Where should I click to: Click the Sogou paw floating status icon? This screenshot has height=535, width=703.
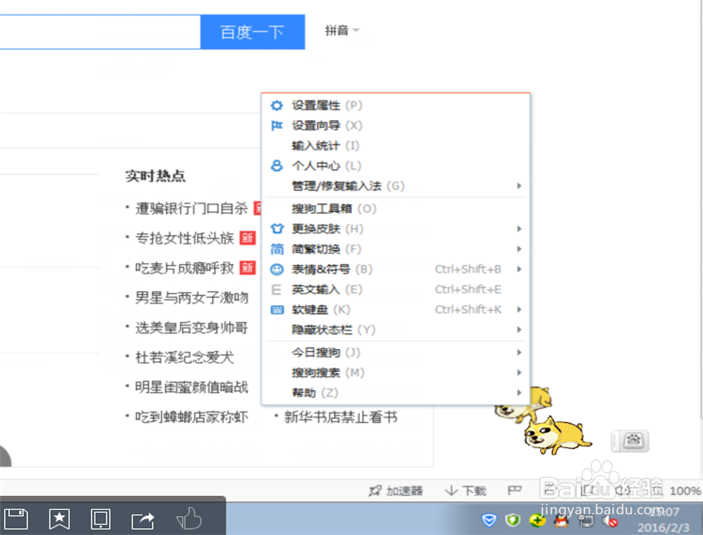point(630,440)
